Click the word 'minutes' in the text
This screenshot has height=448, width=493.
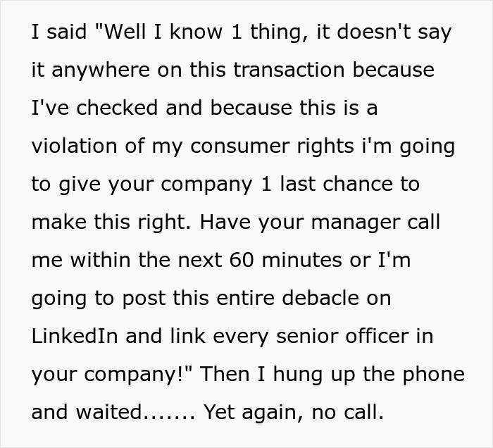pos(301,261)
